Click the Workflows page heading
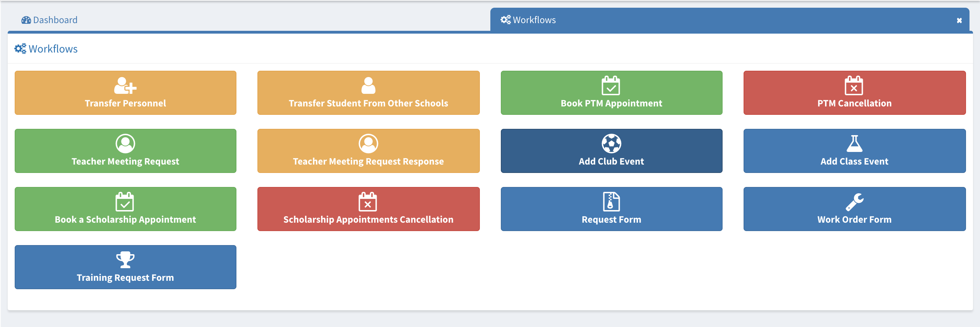980x327 pixels. (x=53, y=49)
